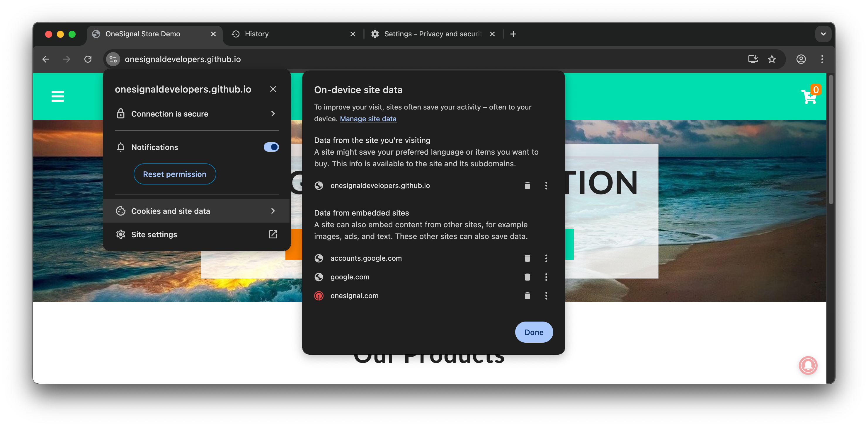Viewport: 868px width, 427px height.
Task: Delete data for google.com row
Action: 527,277
